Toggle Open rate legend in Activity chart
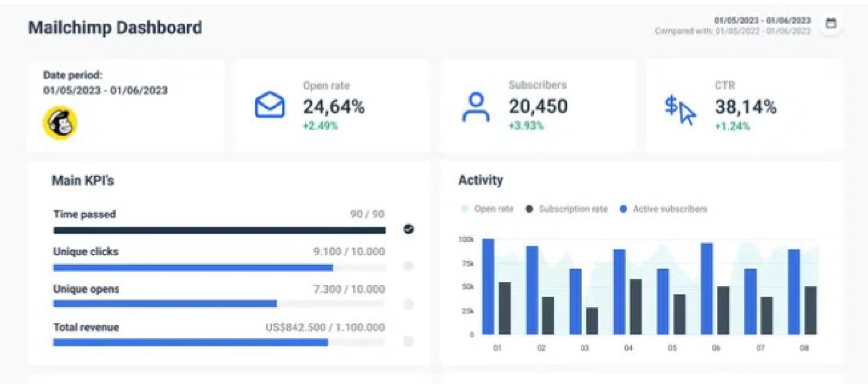Viewport: 868px width, 384px height. 487,209
